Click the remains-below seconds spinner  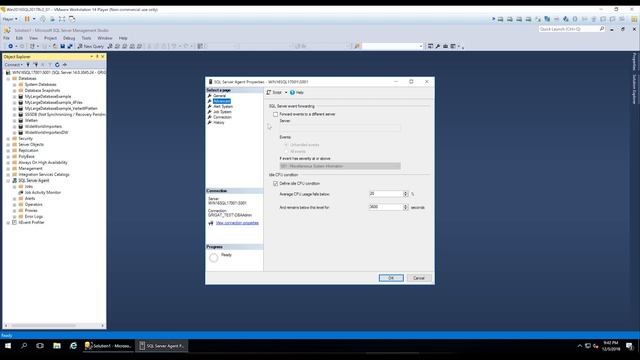(x=405, y=207)
